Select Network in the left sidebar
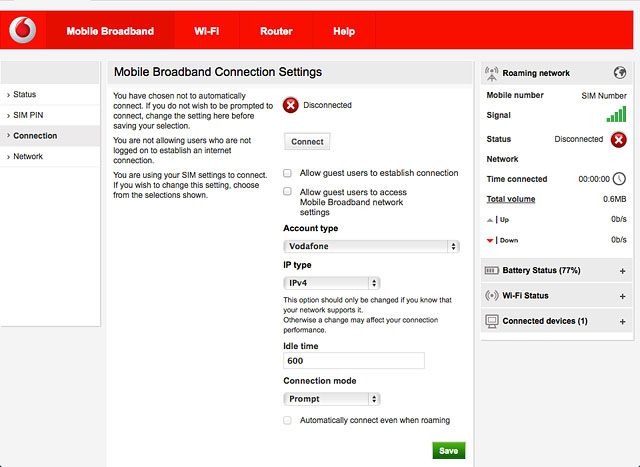Image resolution: width=640 pixels, height=467 pixels. [x=50, y=156]
